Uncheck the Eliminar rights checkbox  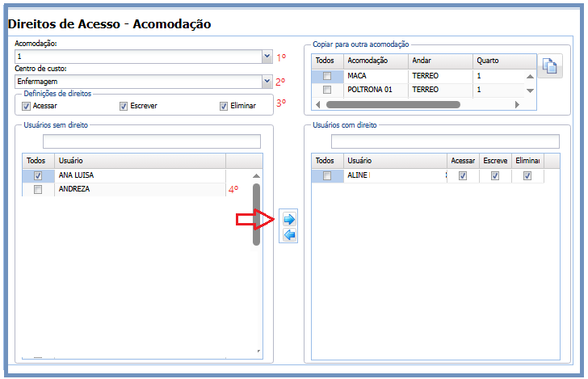(224, 106)
